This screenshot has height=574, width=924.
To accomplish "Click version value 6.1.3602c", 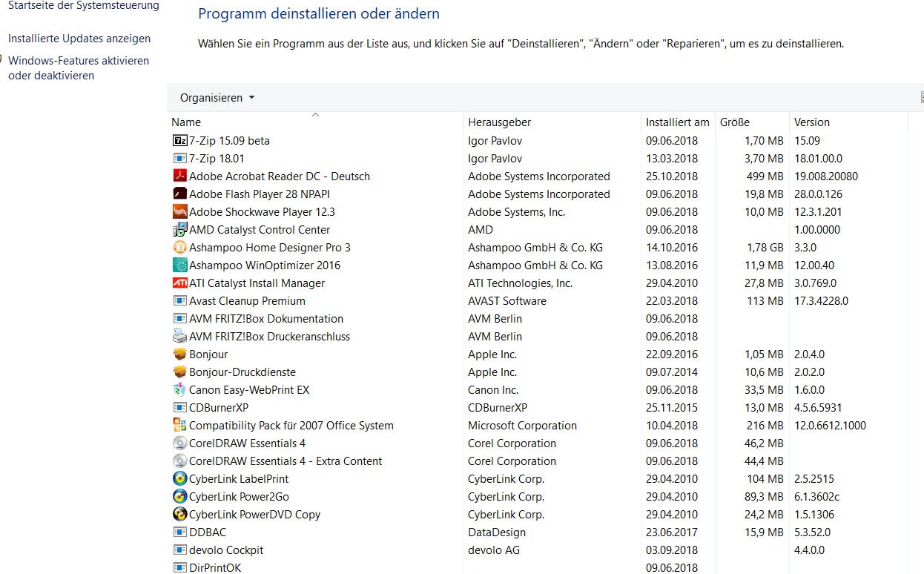I will point(816,496).
